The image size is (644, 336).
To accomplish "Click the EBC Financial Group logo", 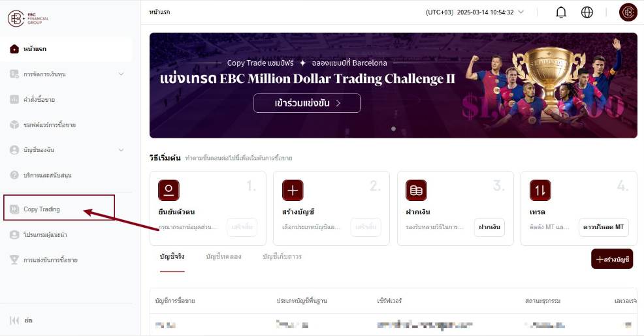I will [28, 18].
